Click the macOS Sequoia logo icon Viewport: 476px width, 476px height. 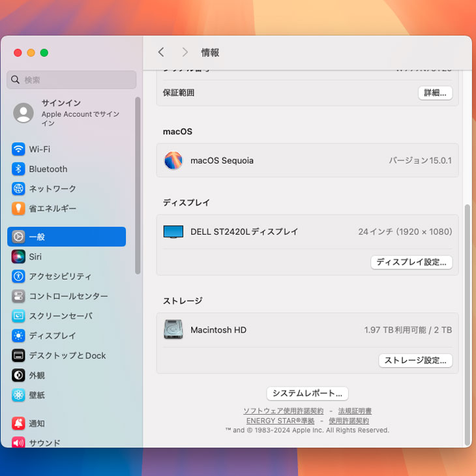(x=173, y=160)
